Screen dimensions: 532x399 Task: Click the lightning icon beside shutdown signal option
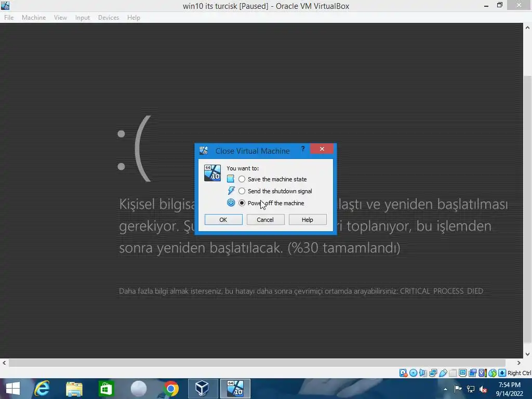[231, 191]
